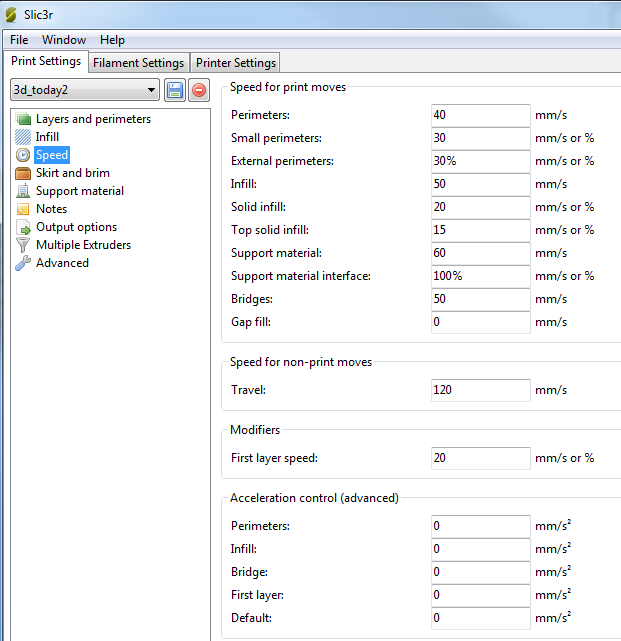The width and height of the screenshot is (621, 641).
Task: Switch to the Filament Settings tab
Action: click(139, 63)
